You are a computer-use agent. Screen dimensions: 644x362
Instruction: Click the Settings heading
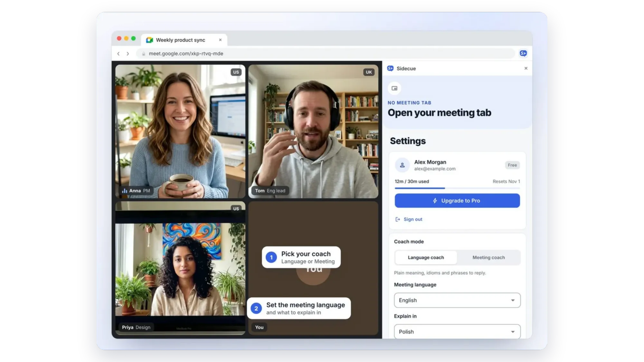coord(408,141)
